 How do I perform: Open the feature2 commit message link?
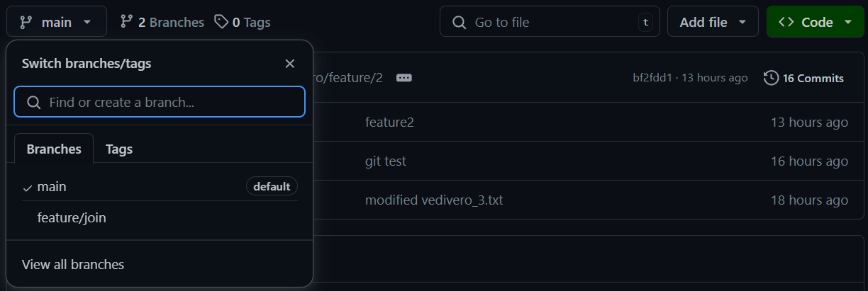click(389, 122)
